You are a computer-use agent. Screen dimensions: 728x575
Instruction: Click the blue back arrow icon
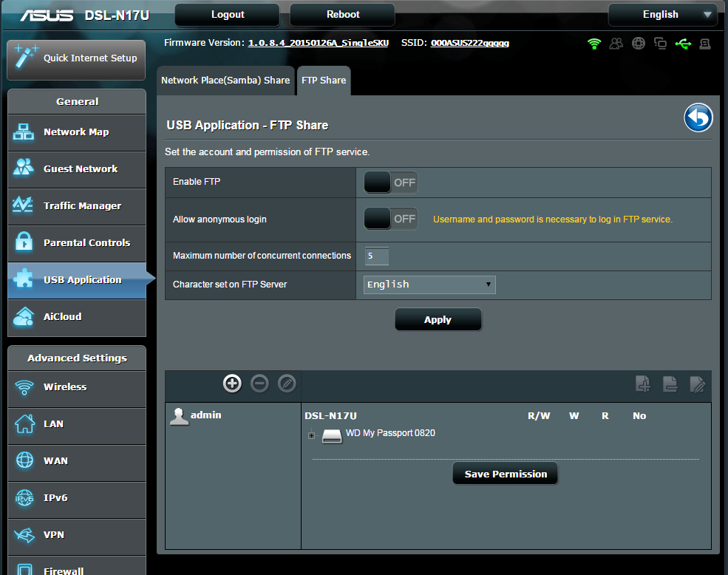tap(698, 118)
